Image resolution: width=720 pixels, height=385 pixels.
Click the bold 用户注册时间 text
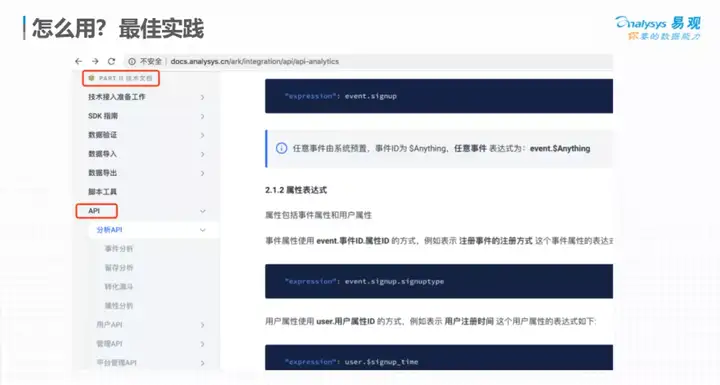(x=469, y=321)
